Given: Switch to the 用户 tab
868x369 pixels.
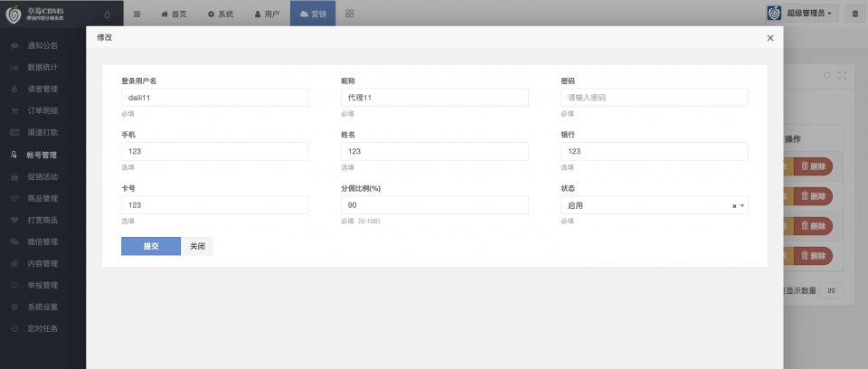Looking at the screenshot, I should pyautogui.click(x=267, y=14).
